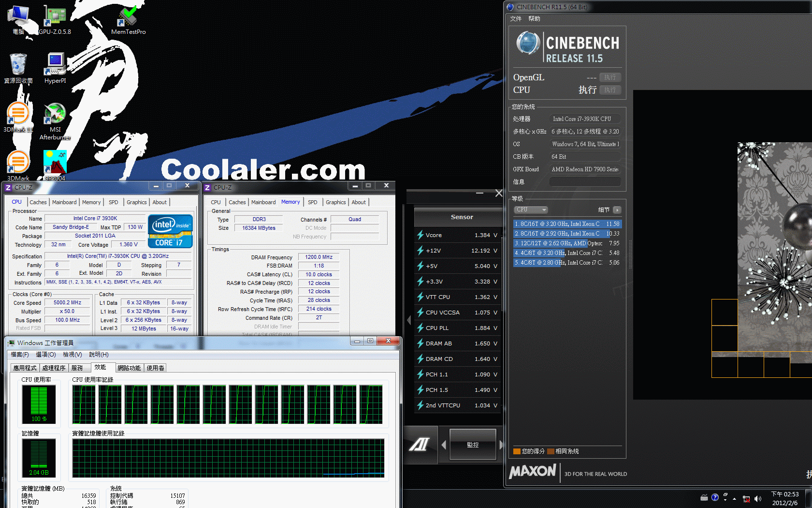812x508 pixels.
Task: Go to next AI Suite panel arrow
Action: (501, 445)
